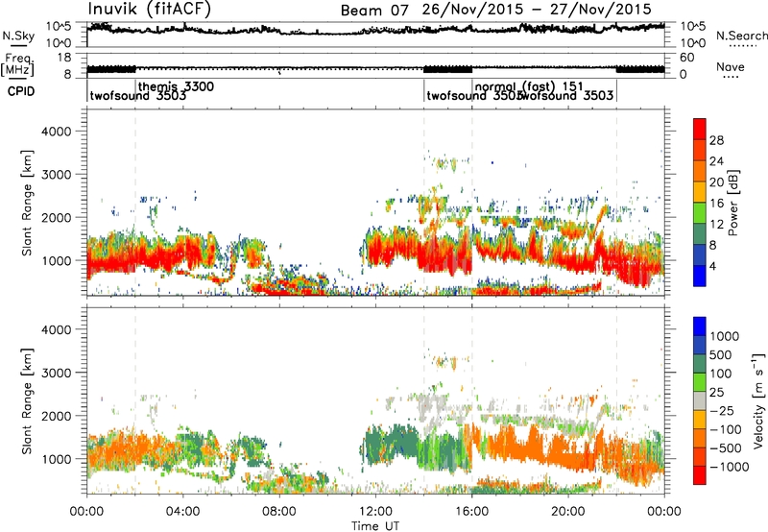
Task: Click the blue top segment of Velocity colorbar
Action: (700, 326)
